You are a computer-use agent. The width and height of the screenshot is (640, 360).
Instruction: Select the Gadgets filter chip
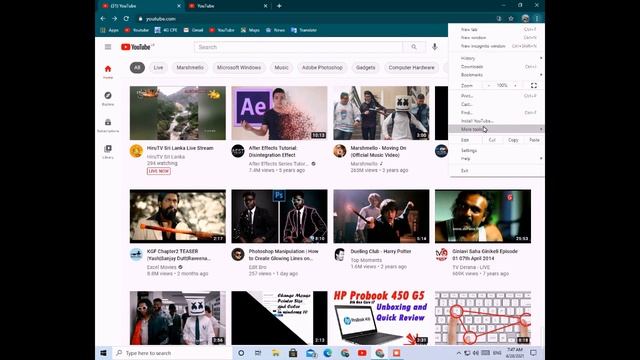click(365, 67)
